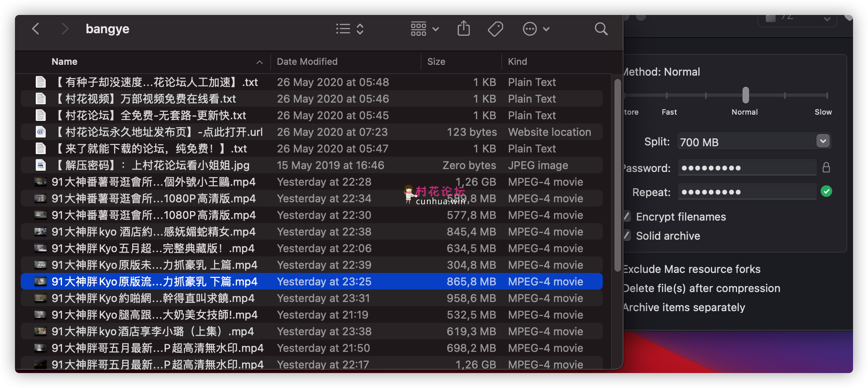Open the More actions ellipsis menu
This screenshot has width=868, height=388.
(536, 29)
